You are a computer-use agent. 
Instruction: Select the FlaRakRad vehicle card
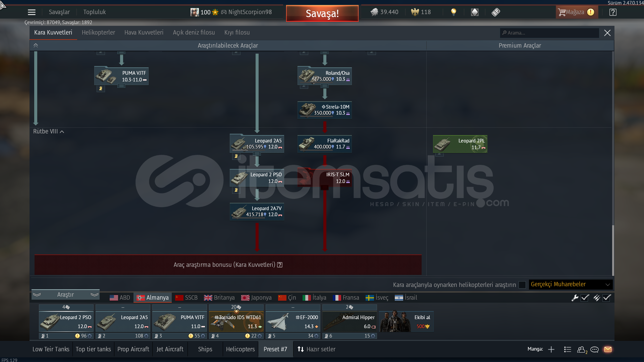tap(324, 144)
